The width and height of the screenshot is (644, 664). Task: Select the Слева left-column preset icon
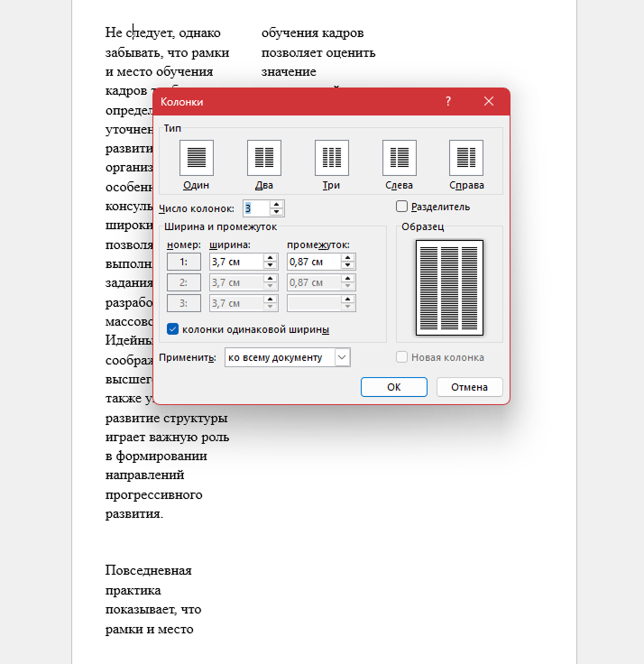(x=400, y=158)
